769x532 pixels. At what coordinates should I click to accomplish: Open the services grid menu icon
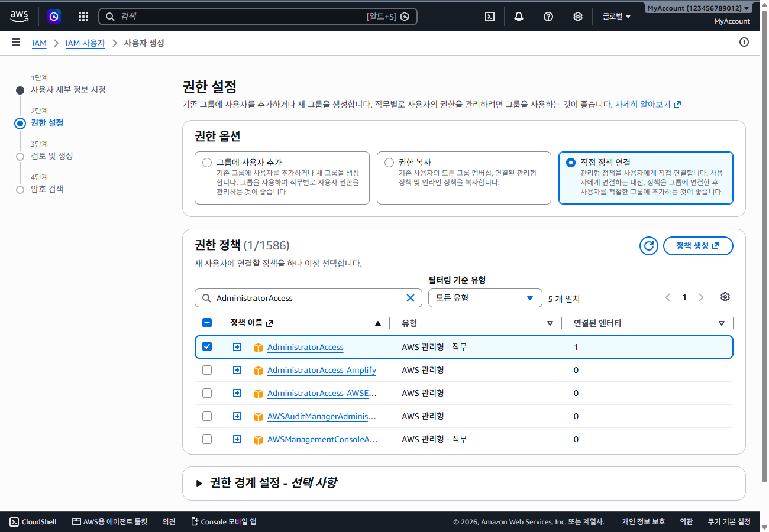click(83, 17)
